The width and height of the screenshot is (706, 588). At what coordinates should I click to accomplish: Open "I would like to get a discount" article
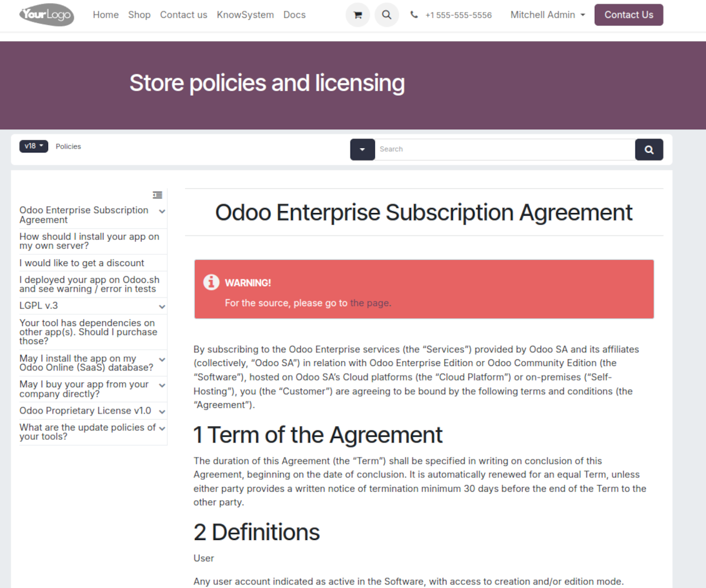click(82, 263)
